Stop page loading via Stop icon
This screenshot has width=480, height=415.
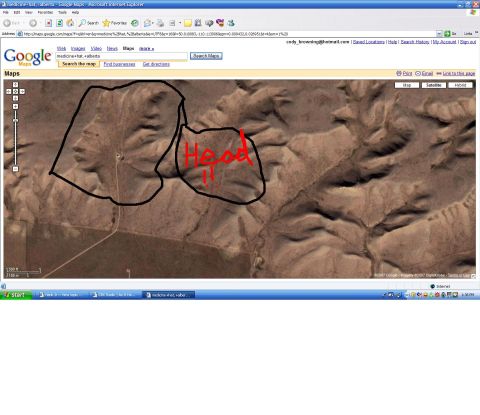pyautogui.click(x=49, y=23)
